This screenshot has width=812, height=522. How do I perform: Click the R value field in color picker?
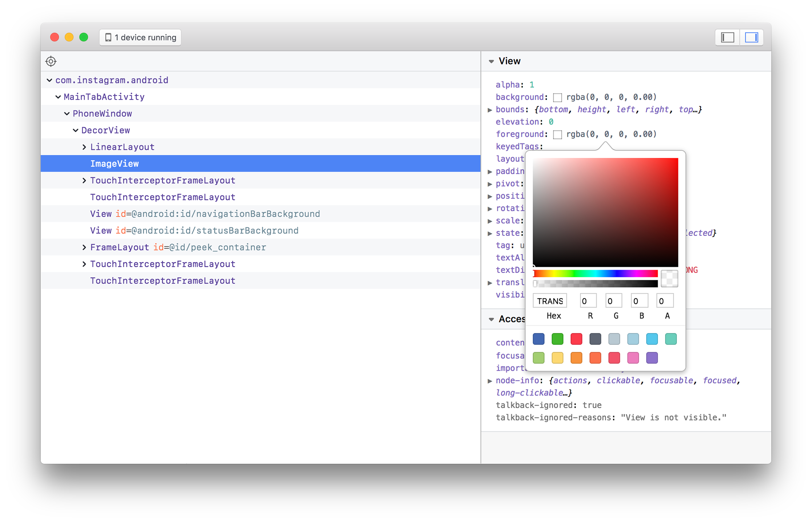point(588,300)
